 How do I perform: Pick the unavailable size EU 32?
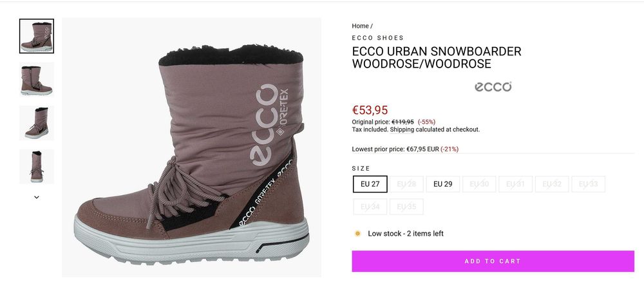pos(552,184)
